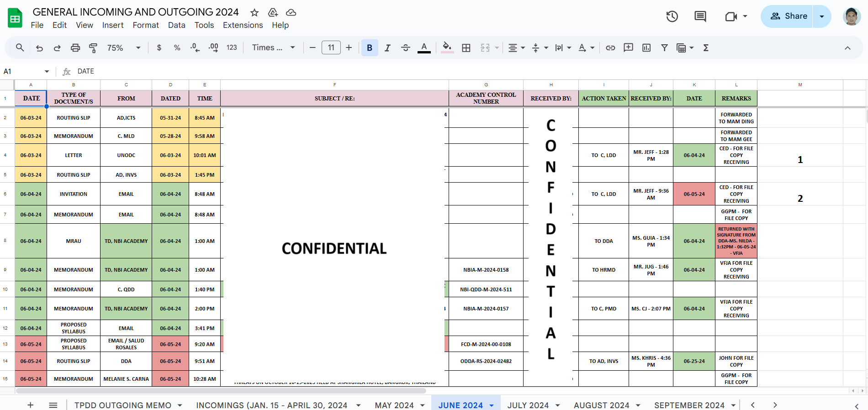Format as currency with dollar icon
Viewport: 868px width, 410px height.
[159, 47]
